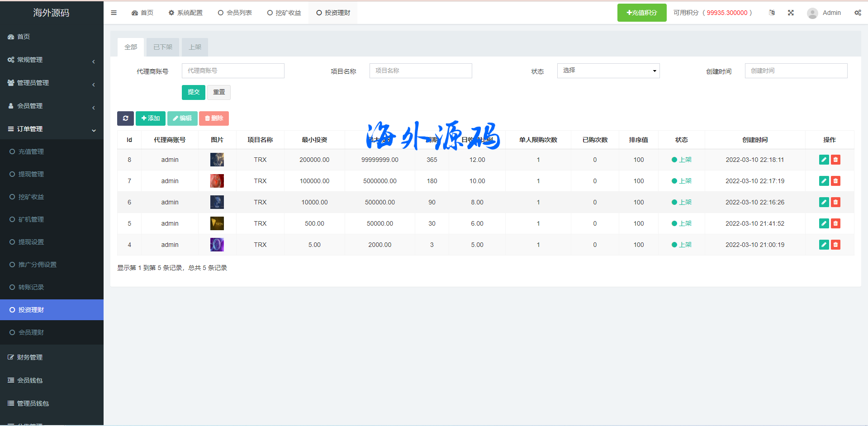Toggle 上架 status for row Id 5
Image resolution: width=868 pixels, height=426 pixels.
coord(682,223)
